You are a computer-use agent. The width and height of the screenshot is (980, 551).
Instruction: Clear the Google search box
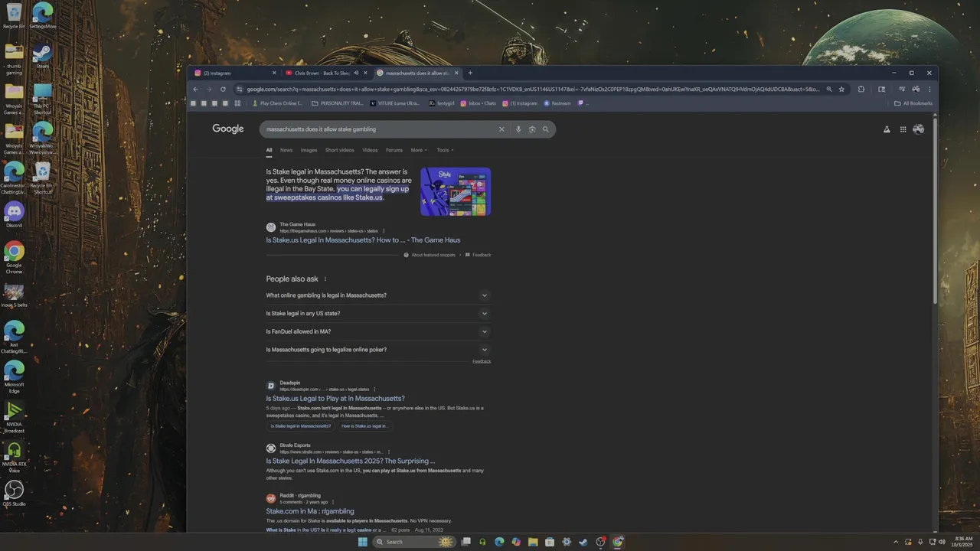[501, 129]
